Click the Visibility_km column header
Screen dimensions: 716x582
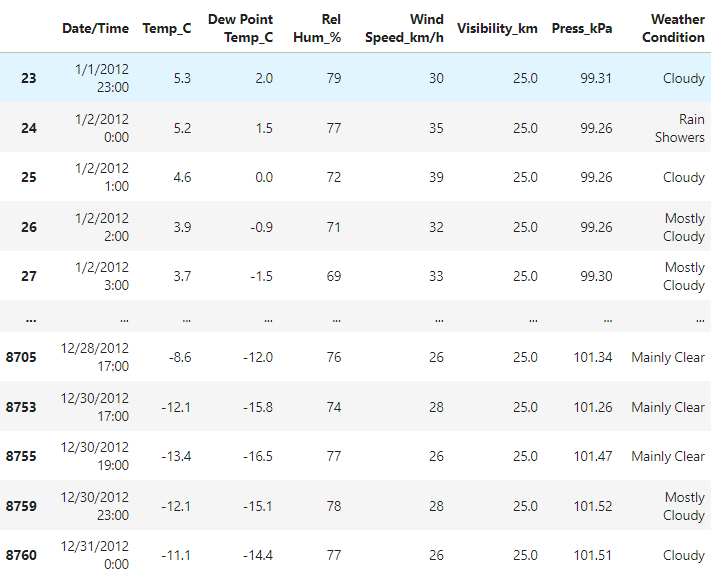coord(496,28)
